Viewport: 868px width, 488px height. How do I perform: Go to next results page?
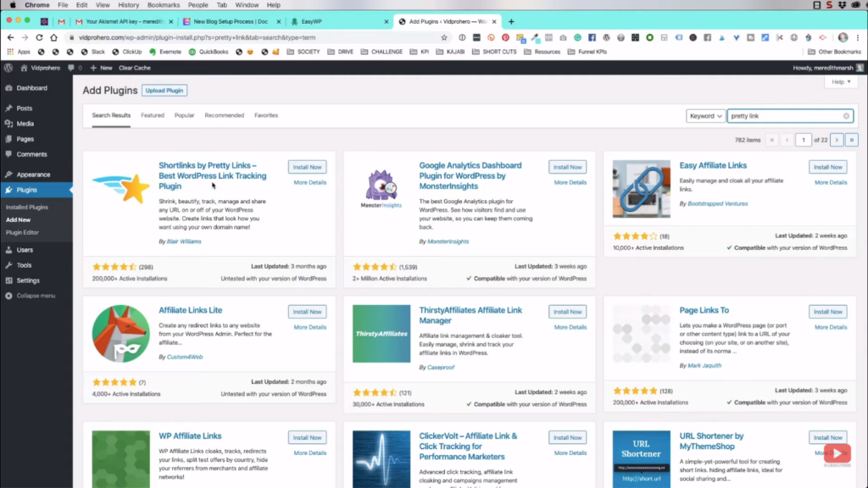pyautogui.click(x=837, y=140)
